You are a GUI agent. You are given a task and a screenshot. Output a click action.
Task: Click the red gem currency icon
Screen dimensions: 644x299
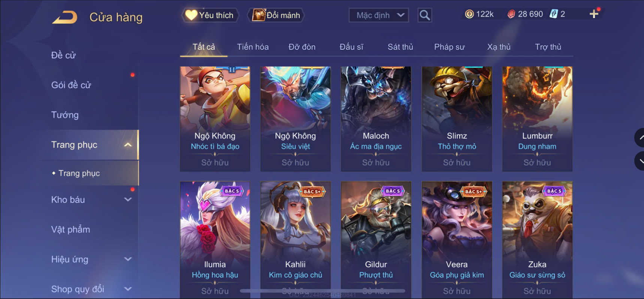pos(511,14)
